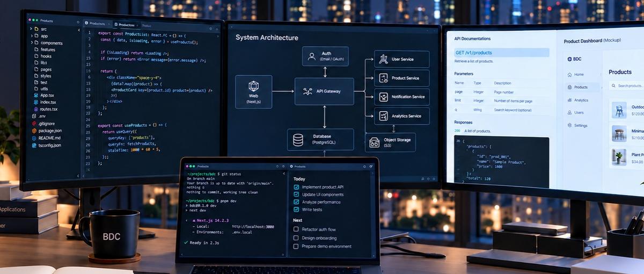Click the 'Ready in 2.3s' terminal line

click(x=202, y=243)
